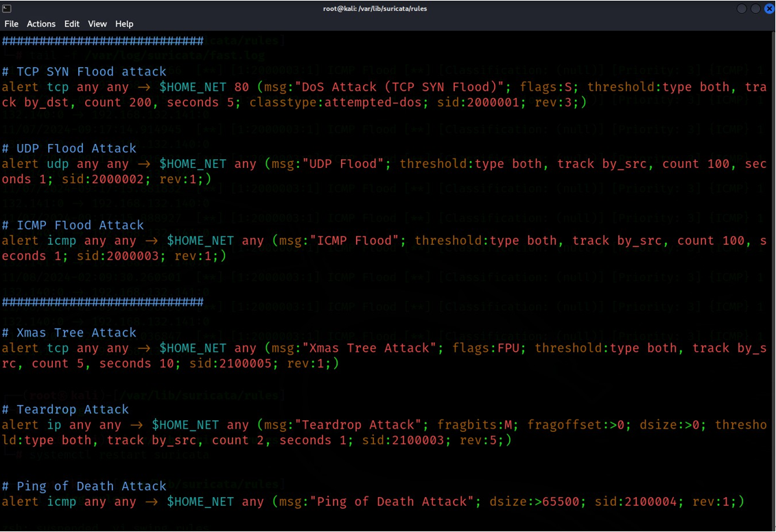The image size is (776, 532).
Task: Open the View menu
Action: coord(97,24)
